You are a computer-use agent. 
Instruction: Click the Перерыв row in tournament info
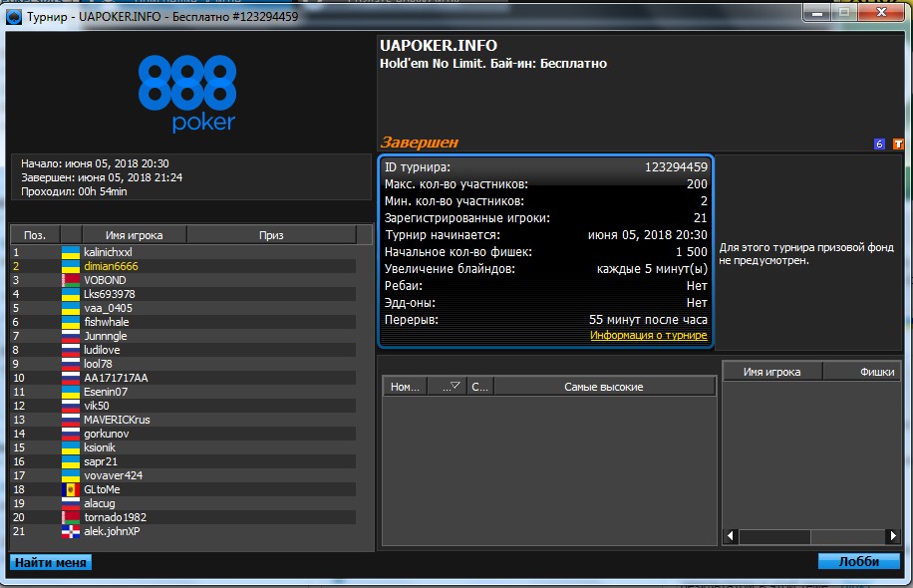coord(545,320)
